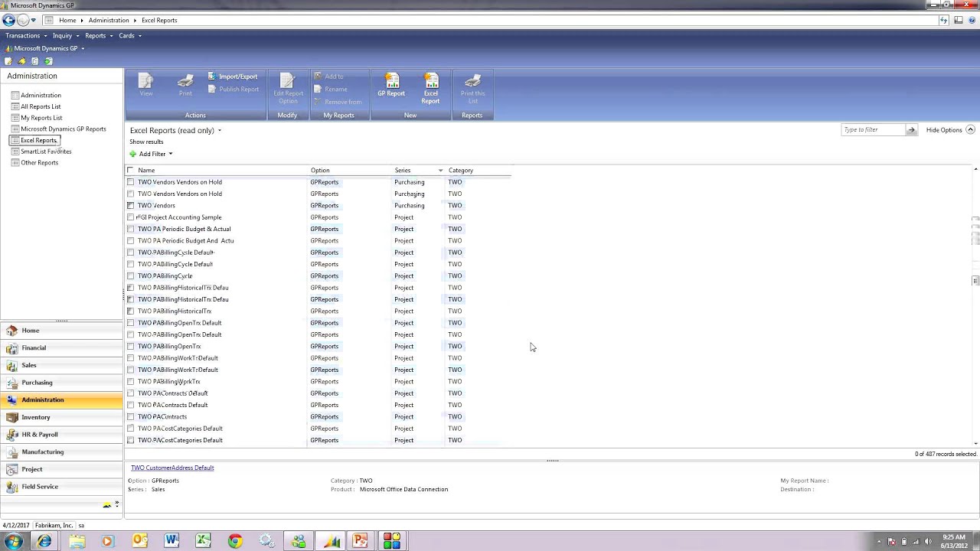Click the Administration breadcrumb link
Screen dimensions: 980x551
(x=109, y=20)
